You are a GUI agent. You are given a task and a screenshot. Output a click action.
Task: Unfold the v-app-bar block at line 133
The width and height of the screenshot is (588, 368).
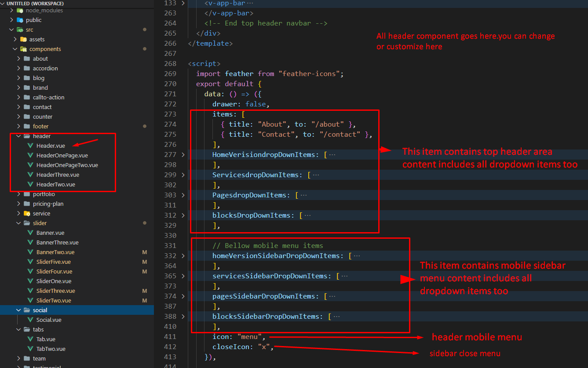point(183,3)
